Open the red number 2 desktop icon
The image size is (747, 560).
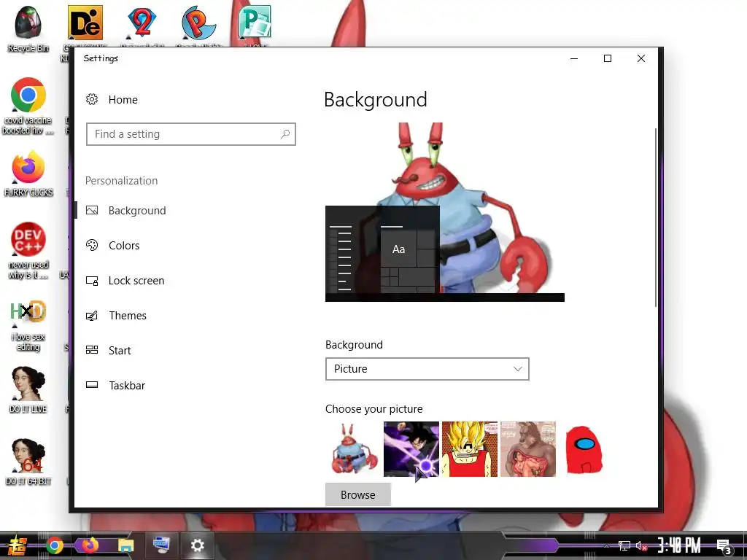142,23
